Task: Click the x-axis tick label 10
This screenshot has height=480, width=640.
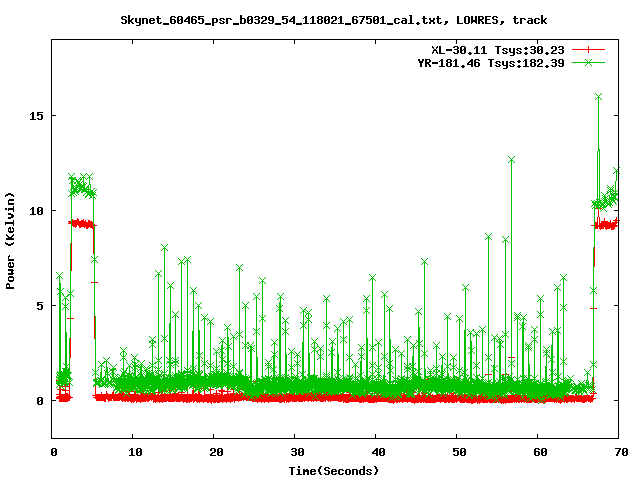Action: point(135,452)
